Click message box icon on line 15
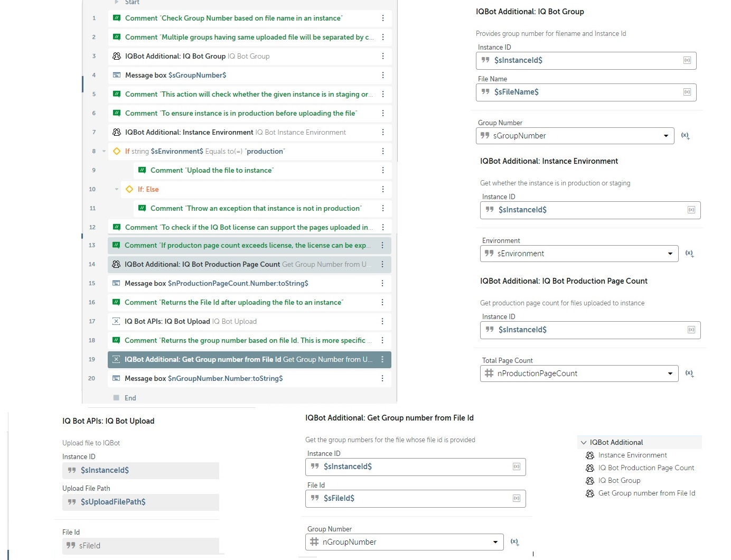The image size is (731, 560). coord(116,283)
